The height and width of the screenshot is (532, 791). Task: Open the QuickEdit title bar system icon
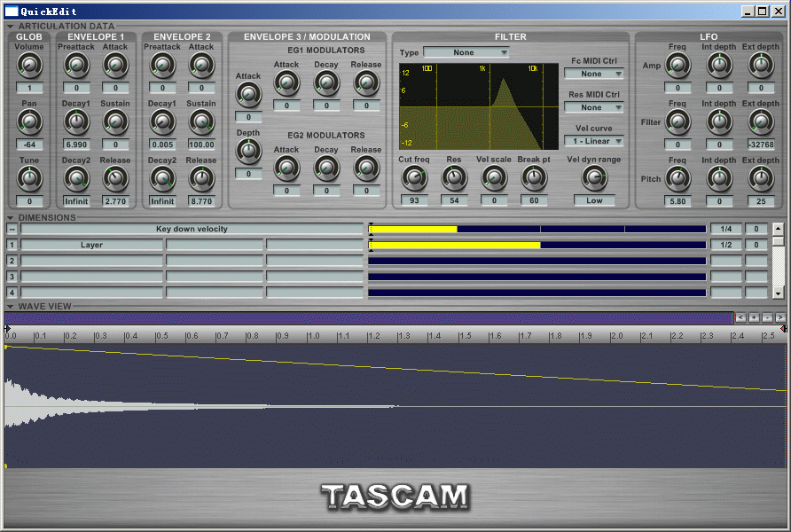(12, 12)
